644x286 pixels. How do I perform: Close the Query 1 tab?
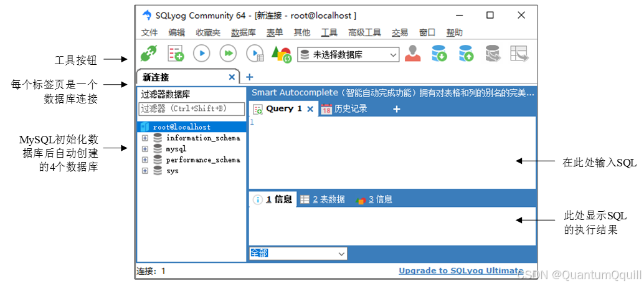[x=311, y=109]
